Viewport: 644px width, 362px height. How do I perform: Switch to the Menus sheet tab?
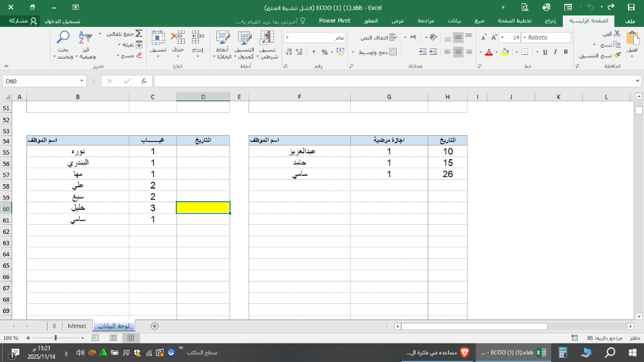pos(77,326)
